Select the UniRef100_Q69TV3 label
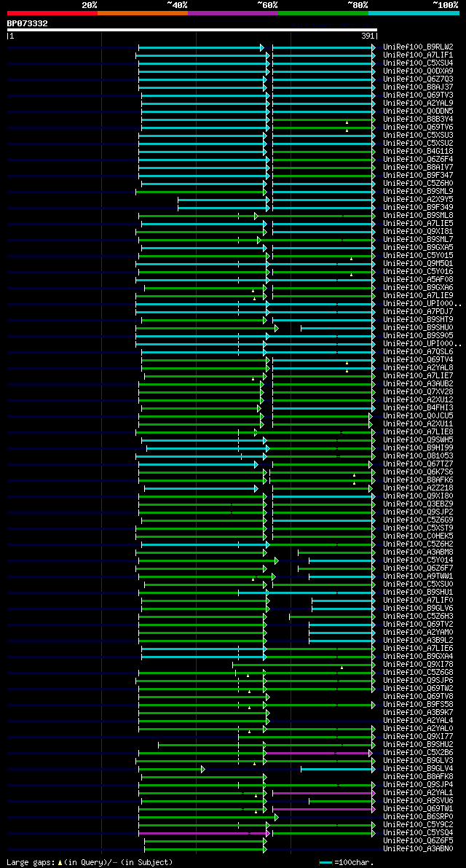Viewport: 466px width, 868px height. click(x=418, y=95)
